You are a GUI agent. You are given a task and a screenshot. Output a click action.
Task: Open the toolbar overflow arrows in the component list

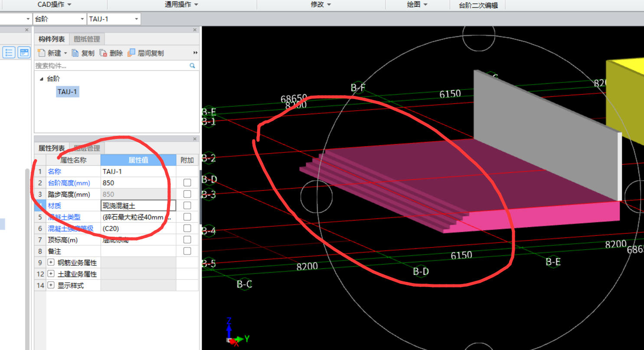195,53
